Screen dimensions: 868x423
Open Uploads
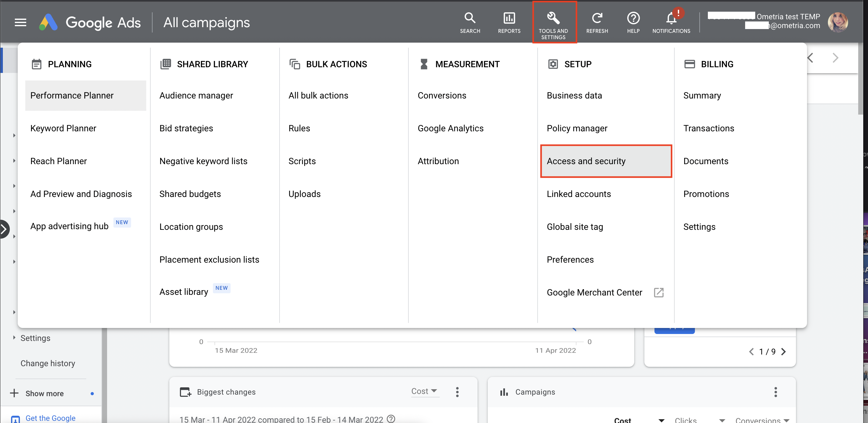pyautogui.click(x=304, y=194)
